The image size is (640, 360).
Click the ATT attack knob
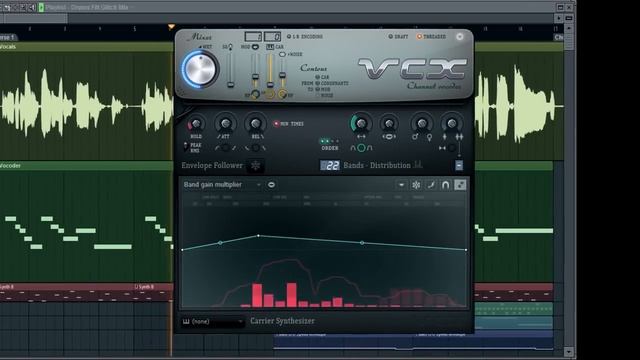[225, 123]
